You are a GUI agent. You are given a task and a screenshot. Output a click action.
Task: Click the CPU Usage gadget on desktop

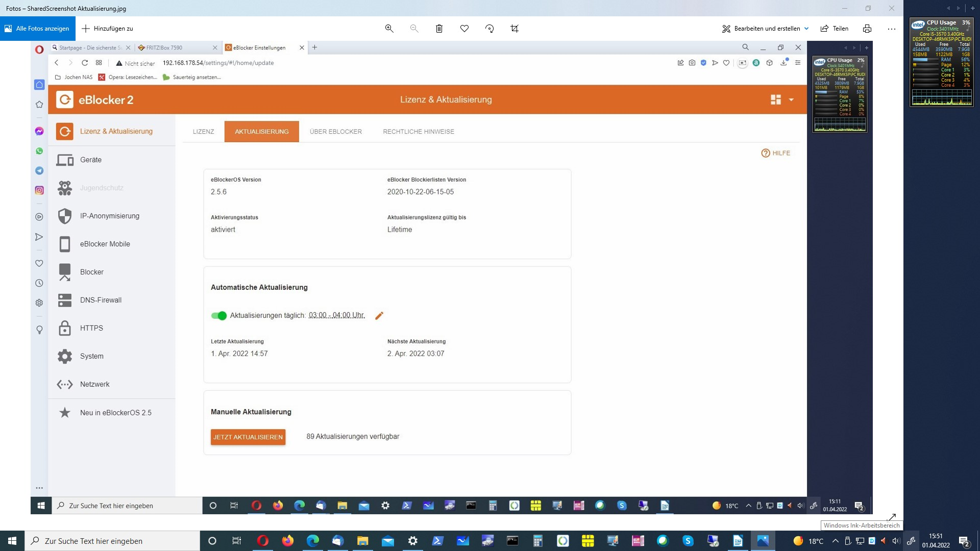[942, 62]
